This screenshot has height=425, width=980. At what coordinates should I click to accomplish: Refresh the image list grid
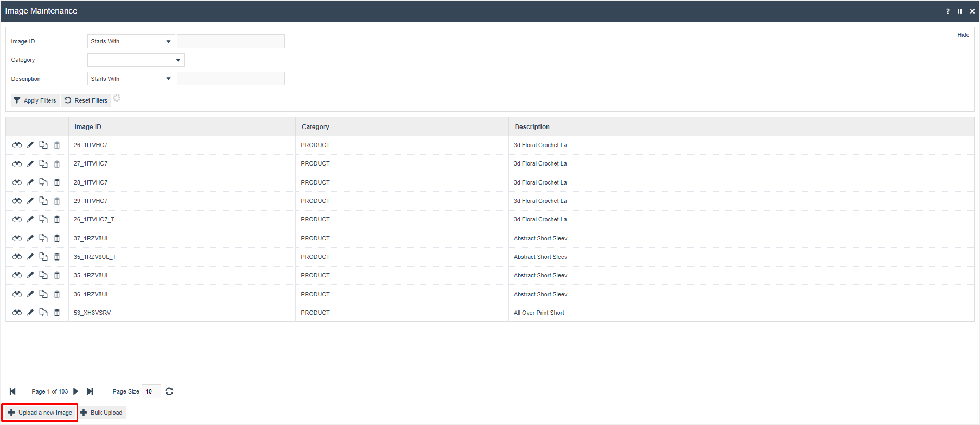pyautogui.click(x=169, y=391)
